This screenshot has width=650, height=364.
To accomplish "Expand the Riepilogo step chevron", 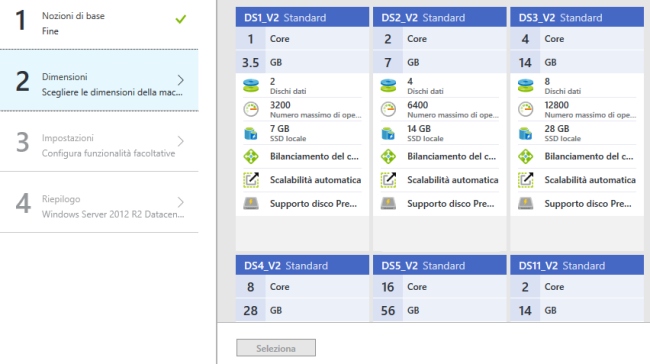I will coord(181,202).
